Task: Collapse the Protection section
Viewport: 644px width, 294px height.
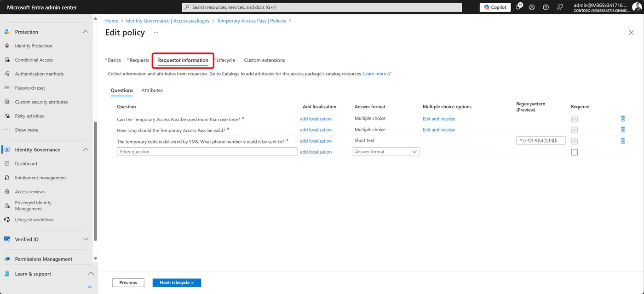Action: pyautogui.click(x=86, y=32)
